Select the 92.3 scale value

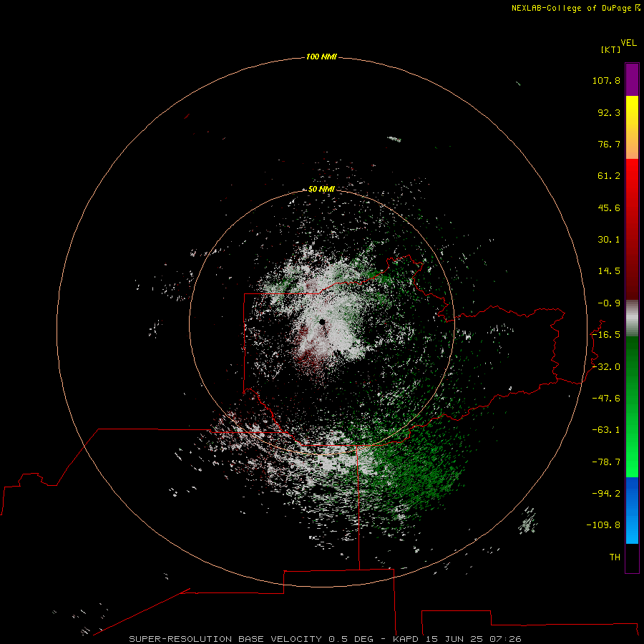pyautogui.click(x=609, y=112)
